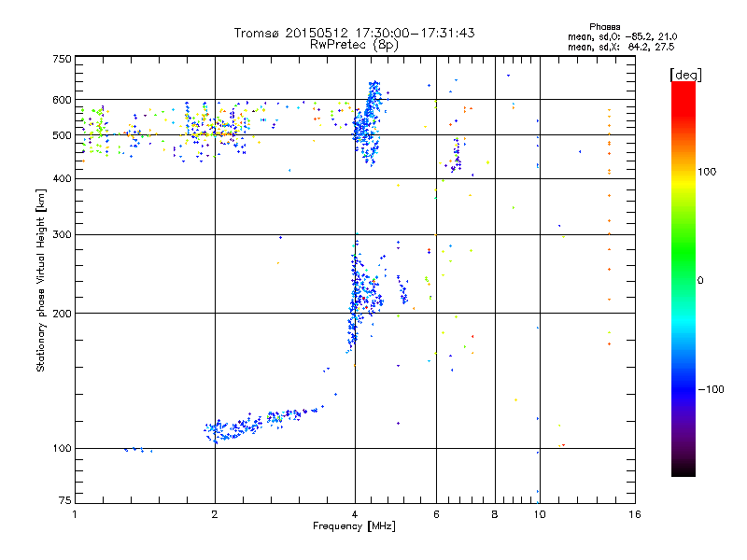Click the 'Stationary phase Virtual Height [km]' axis label
Viewport: 747px width, 560px height.
coord(41,280)
